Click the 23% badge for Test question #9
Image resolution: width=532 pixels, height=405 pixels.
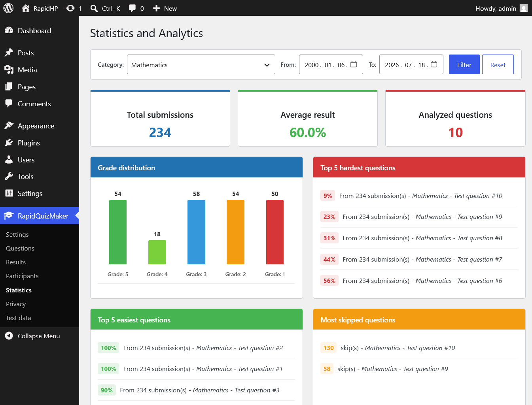pyautogui.click(x=329, y=217)
